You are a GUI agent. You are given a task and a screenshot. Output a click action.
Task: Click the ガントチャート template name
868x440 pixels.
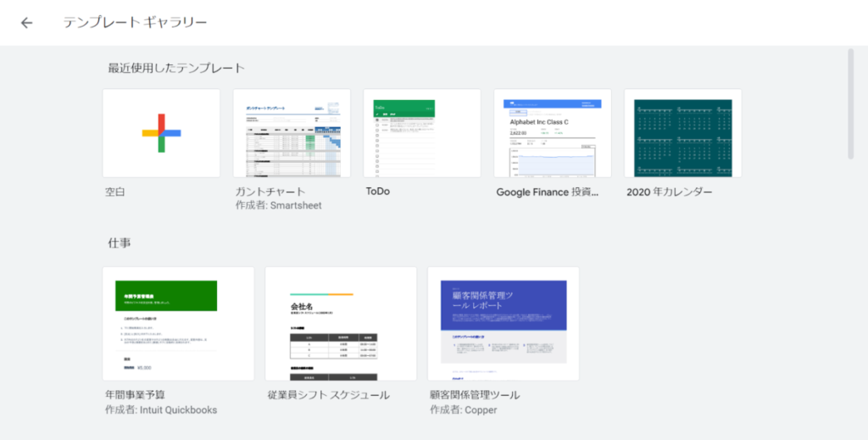click(270, 192)
